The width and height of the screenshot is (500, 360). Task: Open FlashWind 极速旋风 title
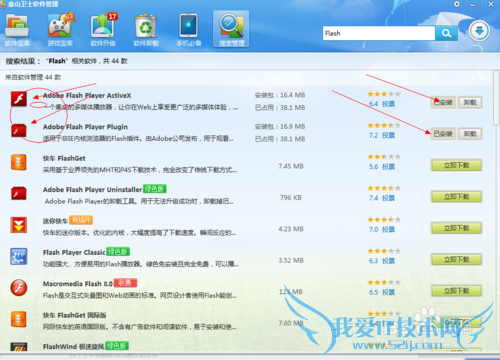tap(73, 347)
